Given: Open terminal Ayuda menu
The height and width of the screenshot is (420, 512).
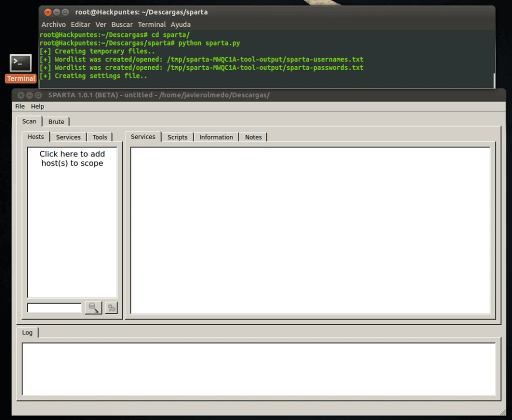Looking at the screenshot, I should tap(180, 24).
